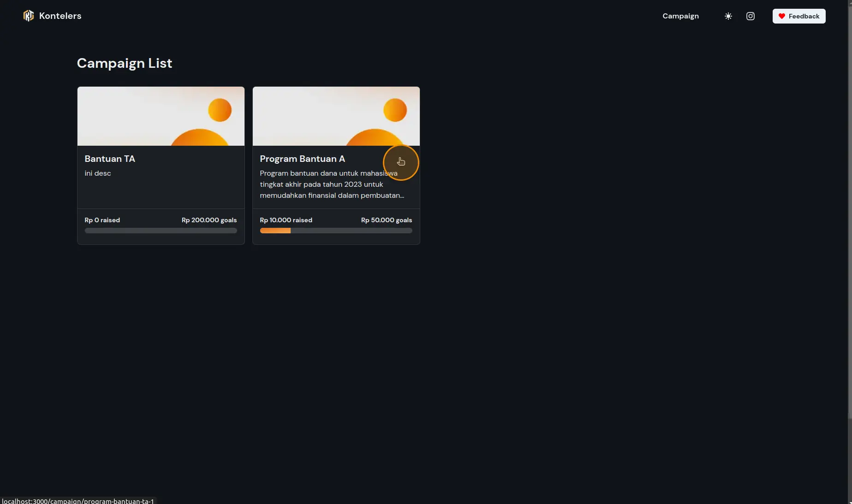Open the Instagram icon link
The height and width of the screenshot is (504, 852).
[x=751, y=16]
